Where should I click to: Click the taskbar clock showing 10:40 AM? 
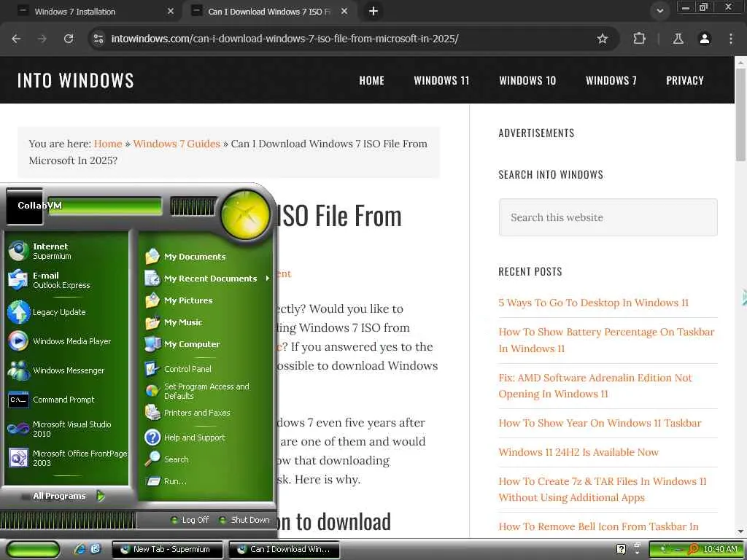coord(720,549)
